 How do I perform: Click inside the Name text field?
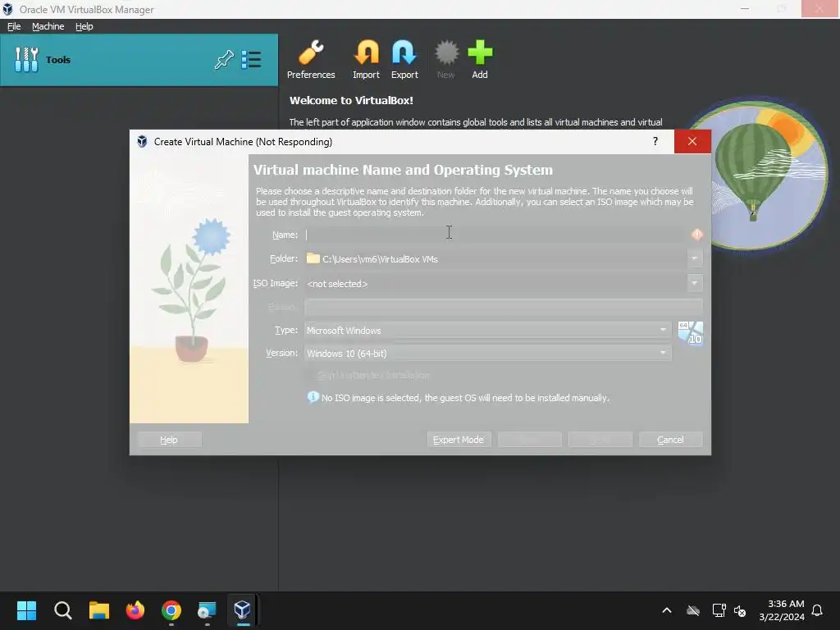(495, 235)
